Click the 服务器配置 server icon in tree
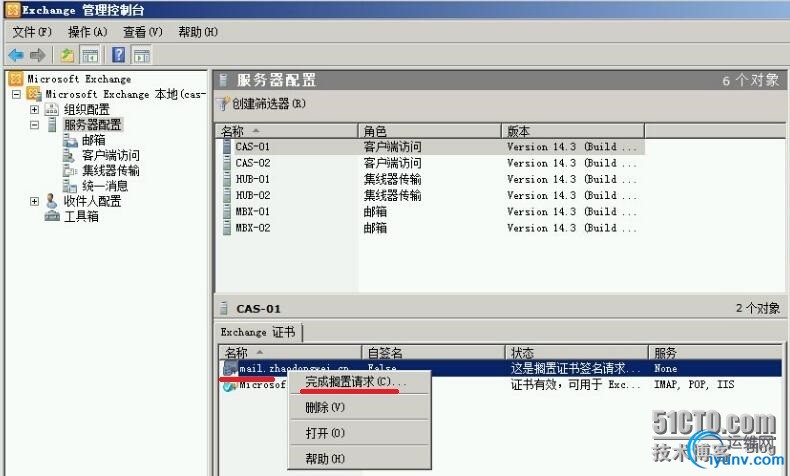The width and height of the screenshot is (790, 476). (52, 124)
